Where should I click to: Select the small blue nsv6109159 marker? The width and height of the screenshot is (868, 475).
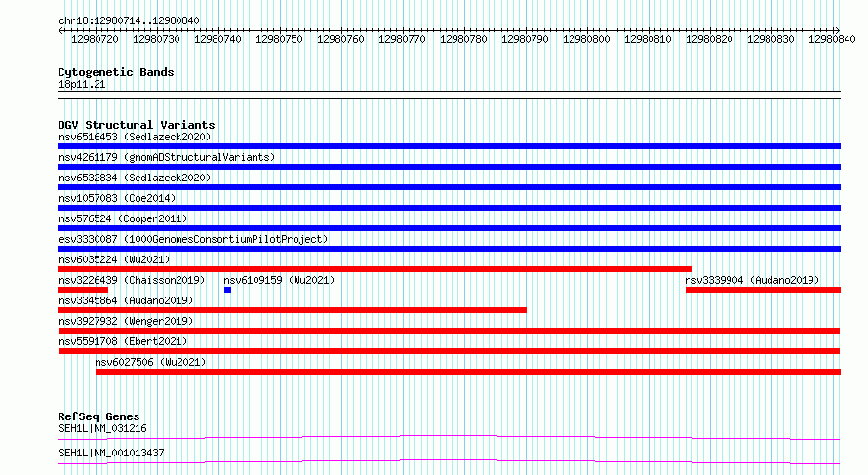[x=227, y=290]
